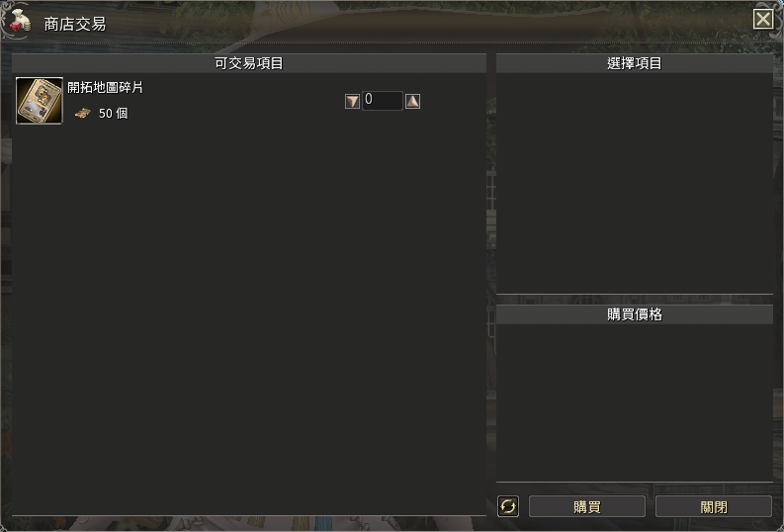This screenshot has width=784, height=532.
Task: Click the money bag shop icon
Action: [20, 21]
